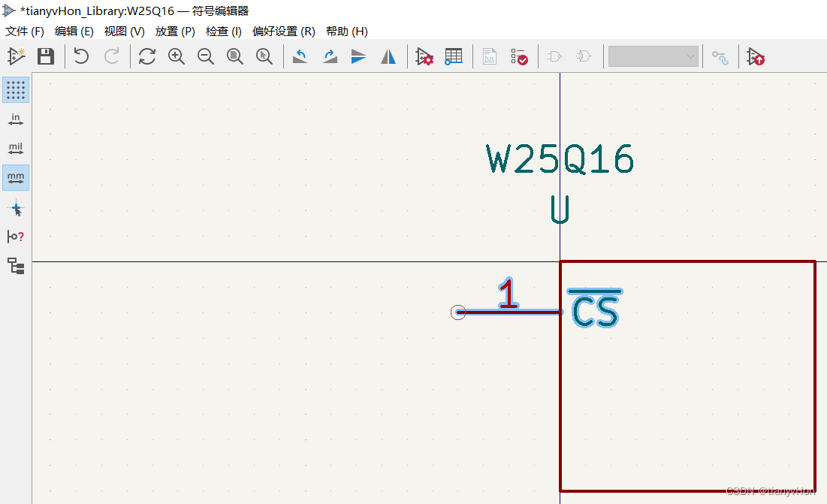Open the 检查 (I) menu
This screenshot has height=504, width=827.
pyautogui.click(x=224, y=31)
